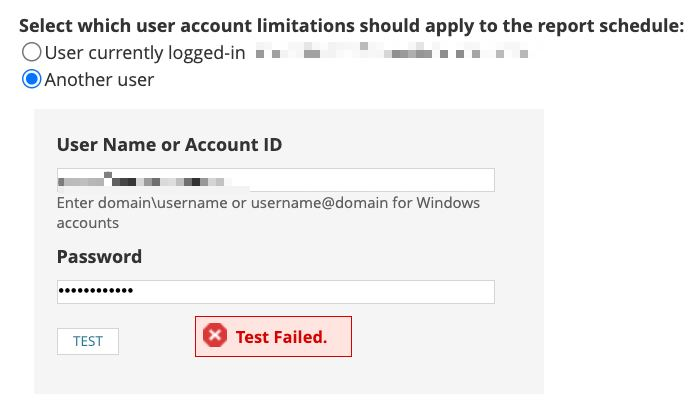
Task: Click the "Test Failed." message text
Action: 281,337
